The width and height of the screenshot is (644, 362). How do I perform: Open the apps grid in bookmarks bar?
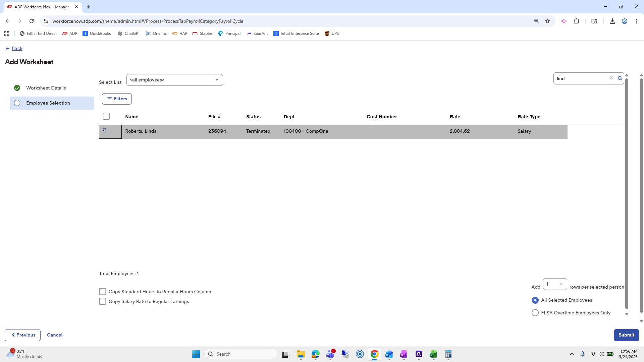pos(7,34)
